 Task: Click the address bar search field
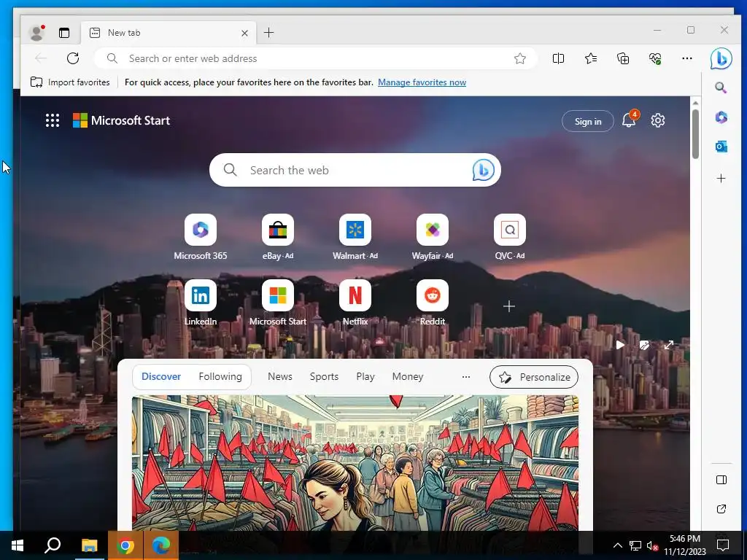(315, 58)
